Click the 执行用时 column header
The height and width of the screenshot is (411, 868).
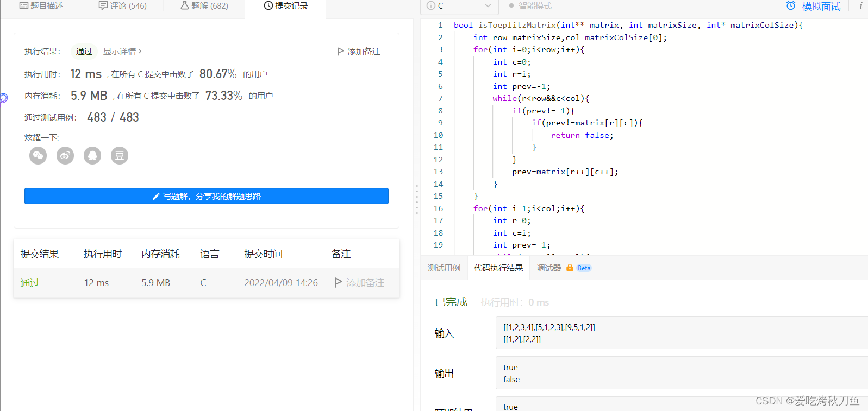pyautogui.click(x=103, y=254)
